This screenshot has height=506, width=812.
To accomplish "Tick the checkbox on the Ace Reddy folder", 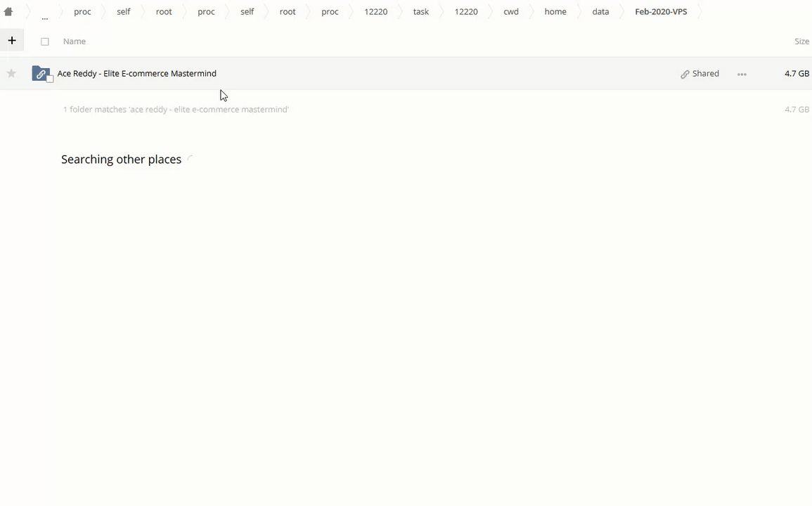I will pyautogui.click(x=50, y=79).
